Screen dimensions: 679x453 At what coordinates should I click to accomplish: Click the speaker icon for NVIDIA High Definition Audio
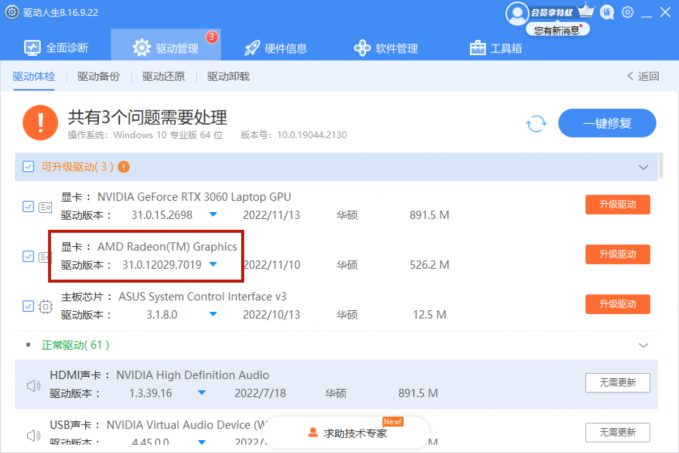pos(33,385)
